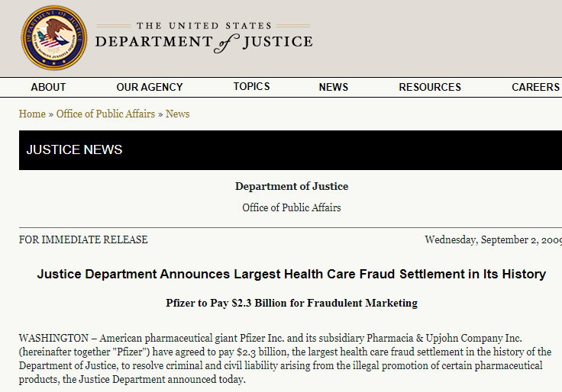Select CAREERS in the top navigation
Image resolution: width=562 pixels, height=392 pixels.
point(535,87)
